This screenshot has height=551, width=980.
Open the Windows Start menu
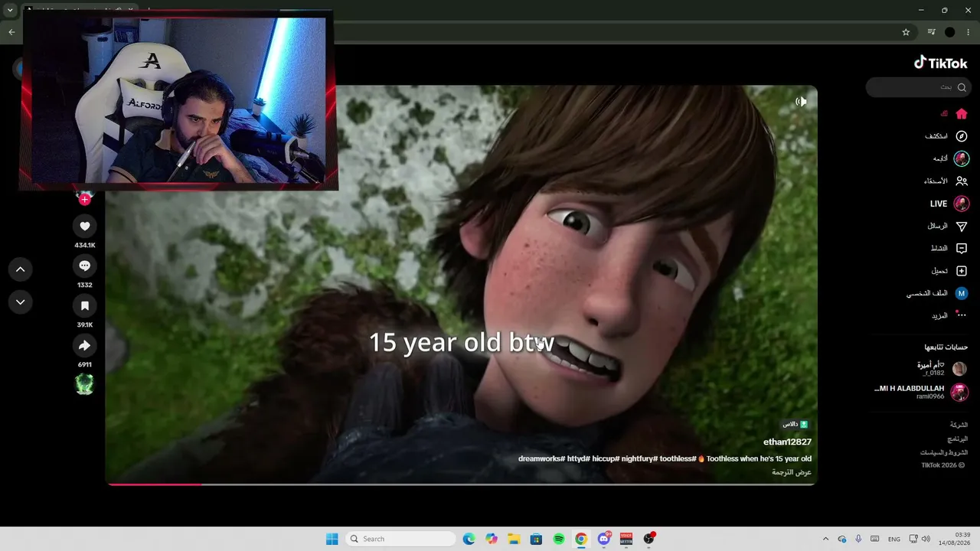point(332,539)
